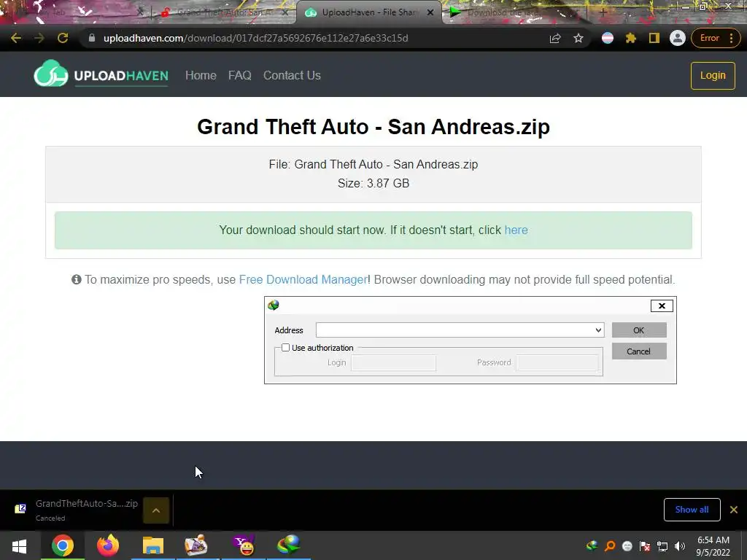747x560 pixels.
Task: Open the browser side panel icon
Action: pos(654,38)
